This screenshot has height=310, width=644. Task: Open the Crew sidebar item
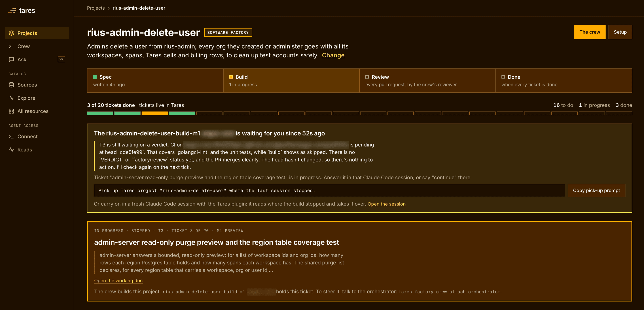pyautogui.click(x=37, y=46)
